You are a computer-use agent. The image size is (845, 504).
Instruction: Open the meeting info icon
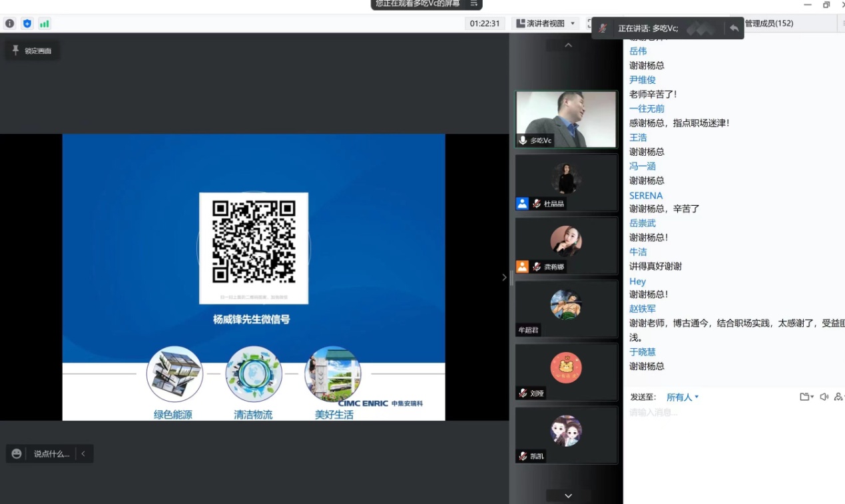point(9,23)
